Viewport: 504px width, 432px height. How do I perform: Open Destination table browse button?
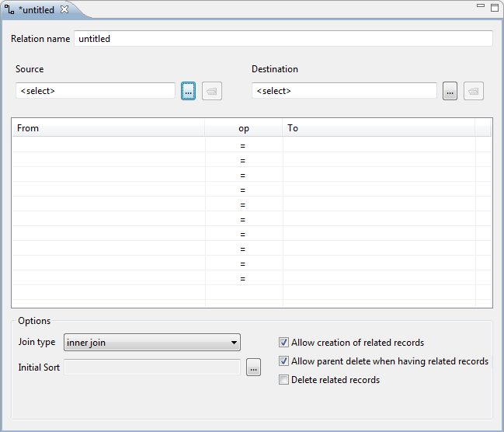tap(450, 91)
